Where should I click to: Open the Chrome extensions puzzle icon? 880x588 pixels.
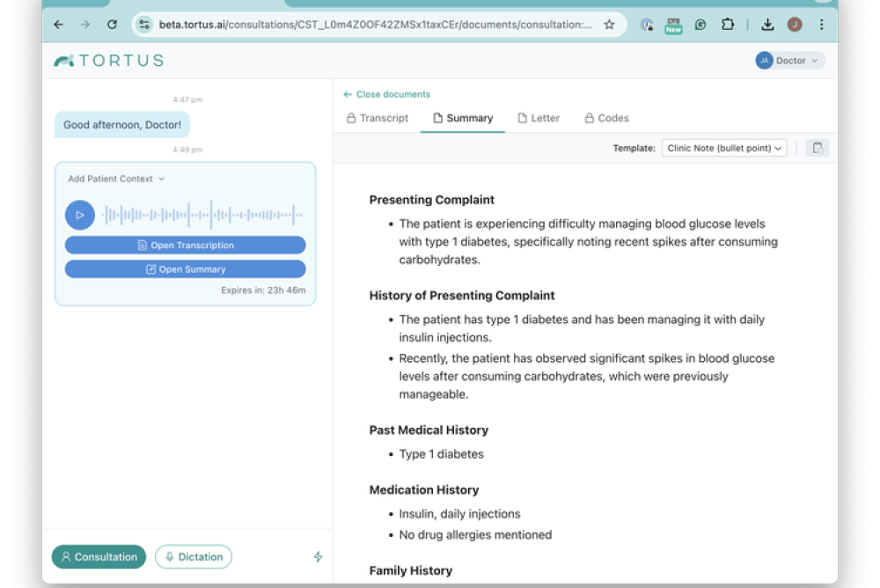[728, 25]
